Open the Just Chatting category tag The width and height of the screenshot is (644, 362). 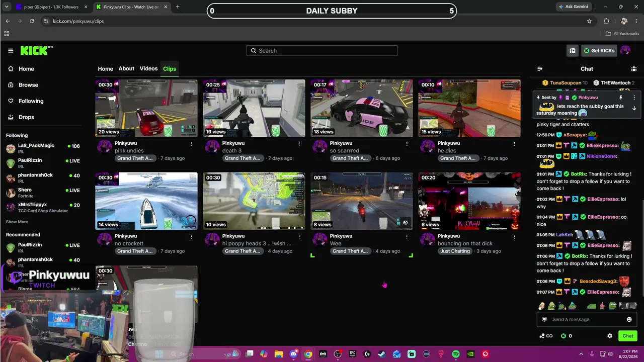pyautogui.click(x=455, y=251)
